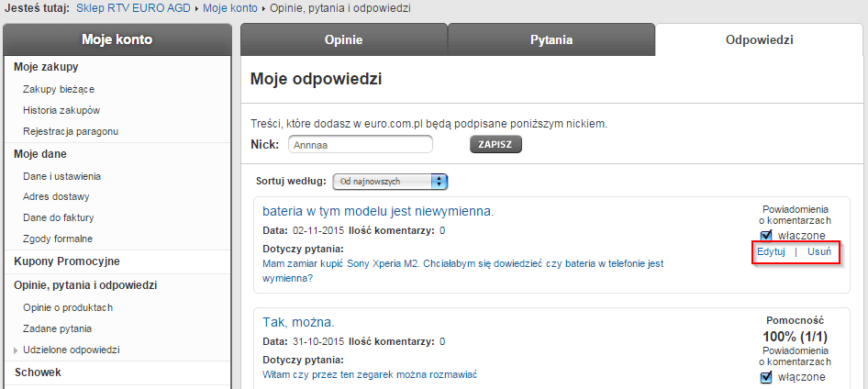Uncheck notifications for battery answer
Screen dimensions: 868x389
[x=766, y=236]
